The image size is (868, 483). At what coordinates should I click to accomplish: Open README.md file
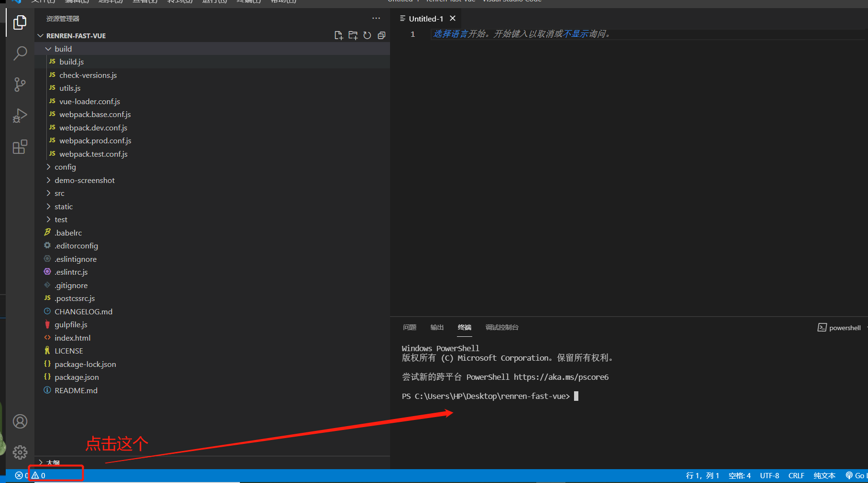click(x=212, y=390)
